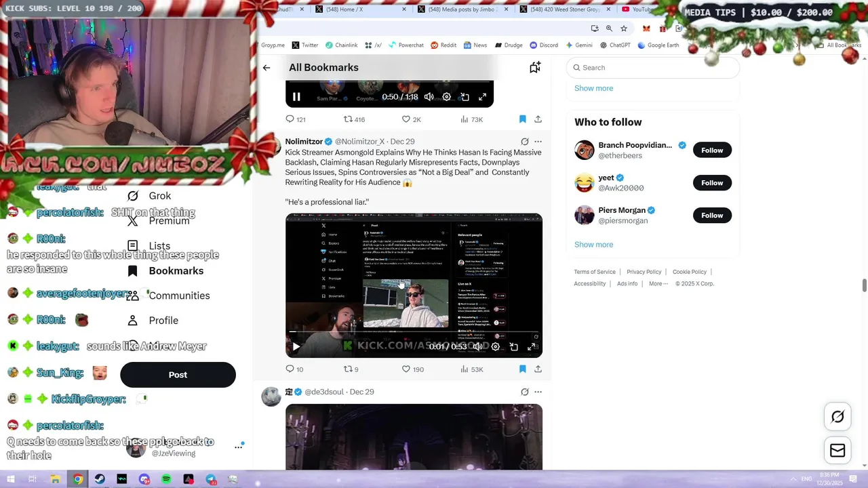Open Accessibility footer link
The image size is (868, 488).
[x=589, y=284]
